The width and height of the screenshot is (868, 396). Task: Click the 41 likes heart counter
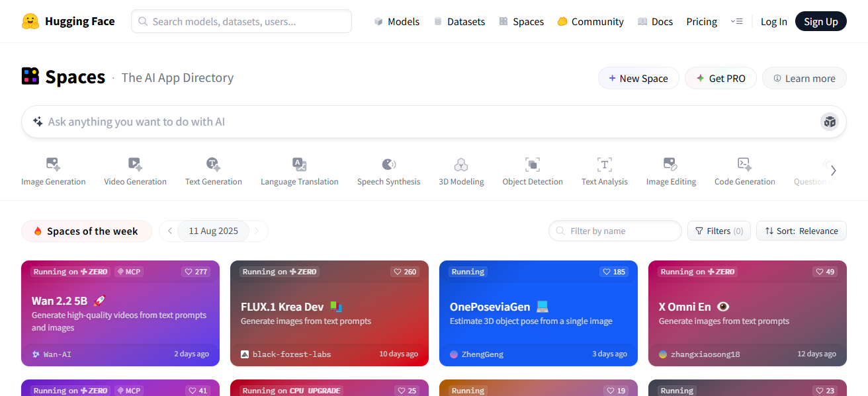tap(198, 391)
